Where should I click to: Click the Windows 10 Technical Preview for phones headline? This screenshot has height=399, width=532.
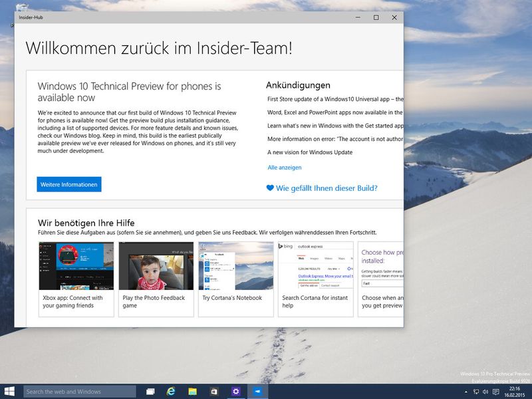click(x=129, y=92)
